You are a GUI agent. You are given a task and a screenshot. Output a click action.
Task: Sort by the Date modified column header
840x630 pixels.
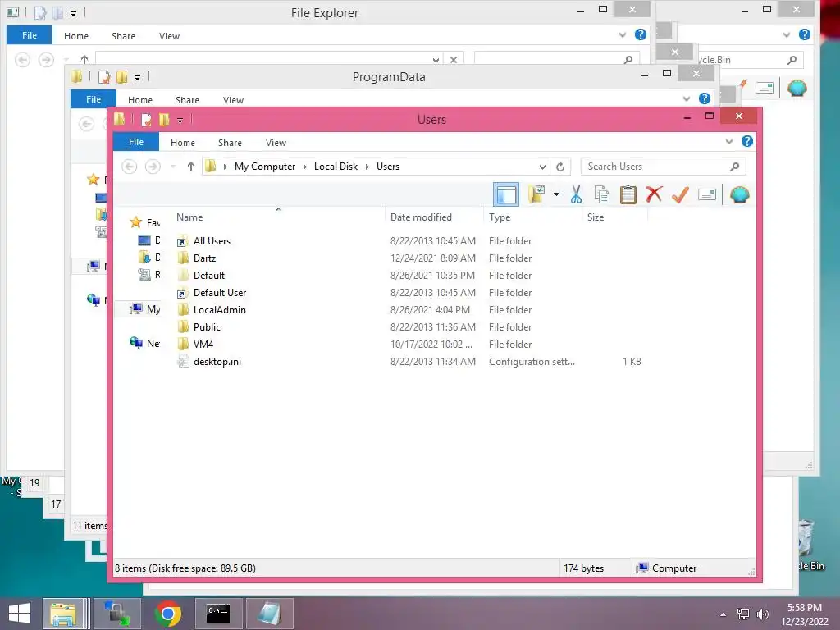[421, 217]
